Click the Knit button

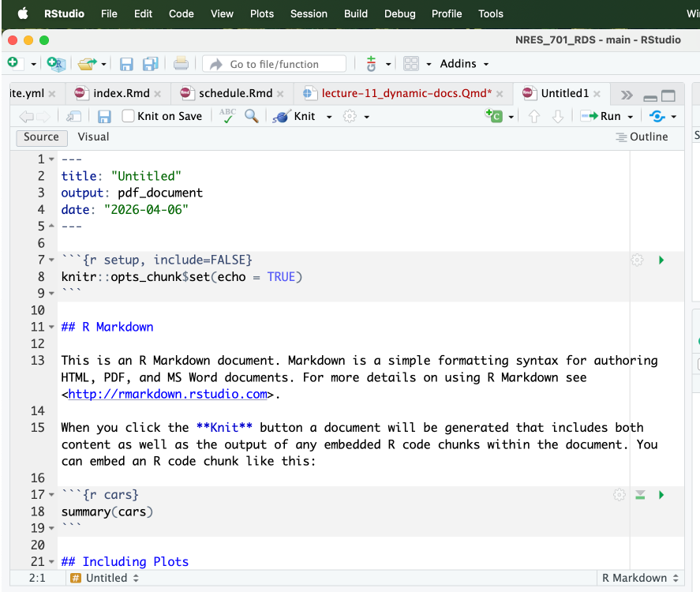(294, 116)
